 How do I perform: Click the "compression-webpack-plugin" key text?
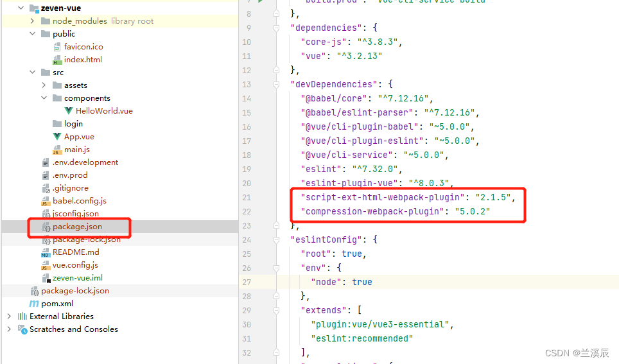372,212
